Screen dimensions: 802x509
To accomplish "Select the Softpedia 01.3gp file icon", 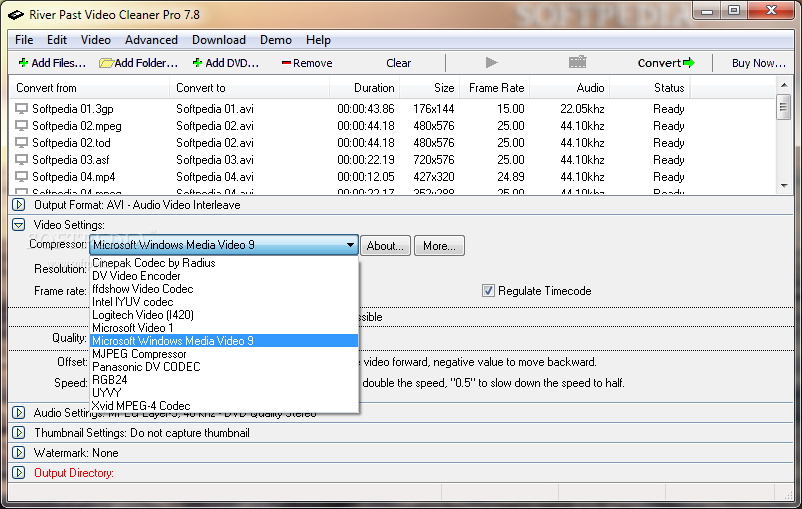I will 21,109.
